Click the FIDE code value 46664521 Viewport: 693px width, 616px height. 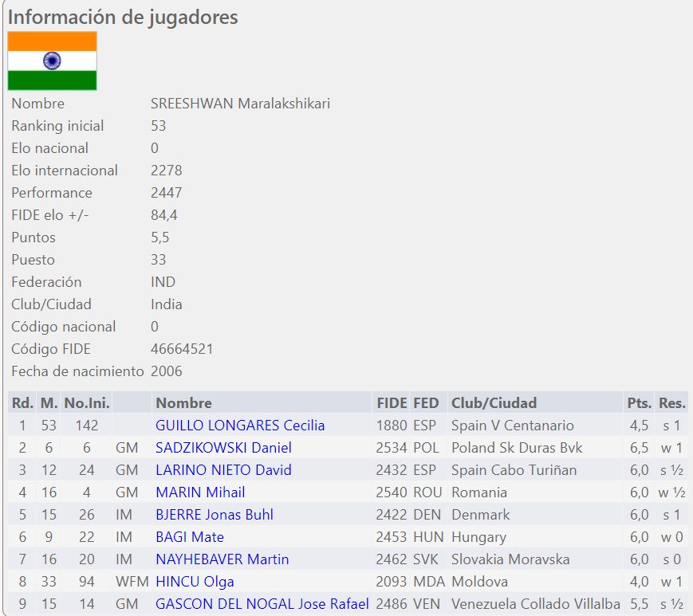point(182,349)
